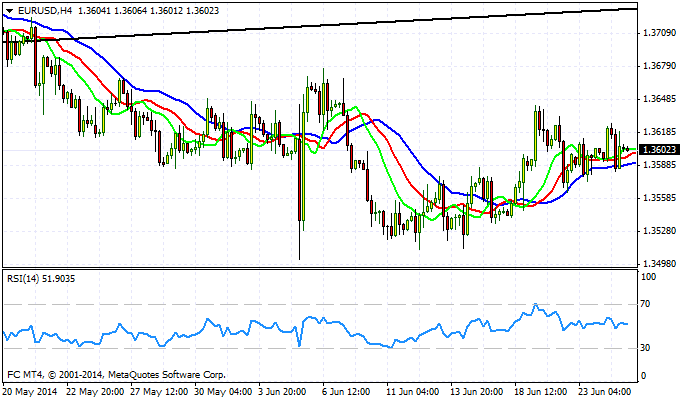The width and height of the screenshot is (680, 400).
Task: Select the 1.35585 price axis label
Action: (x=660, y=198)
